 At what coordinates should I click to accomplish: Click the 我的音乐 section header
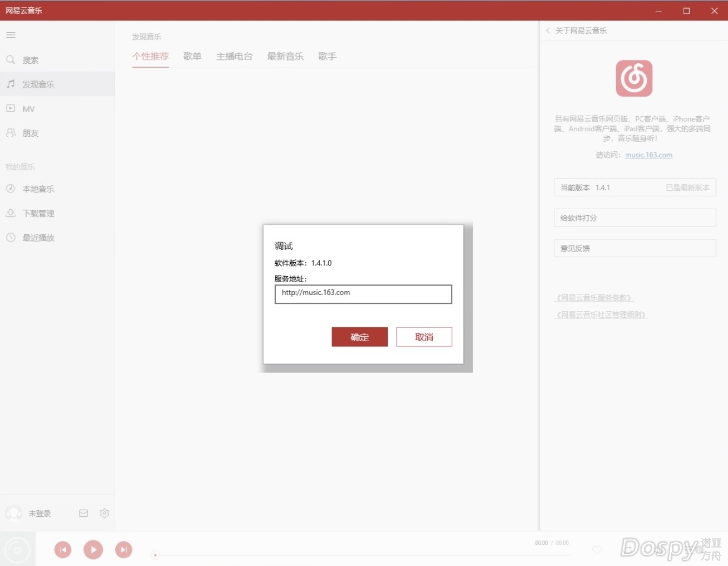coord(20,167)
